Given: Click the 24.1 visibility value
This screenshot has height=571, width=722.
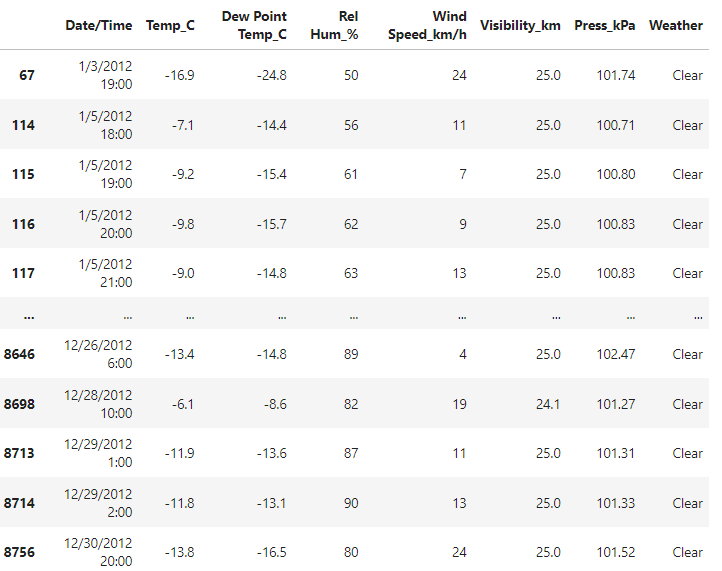Looking at the screenshot, I should [548, 404].
